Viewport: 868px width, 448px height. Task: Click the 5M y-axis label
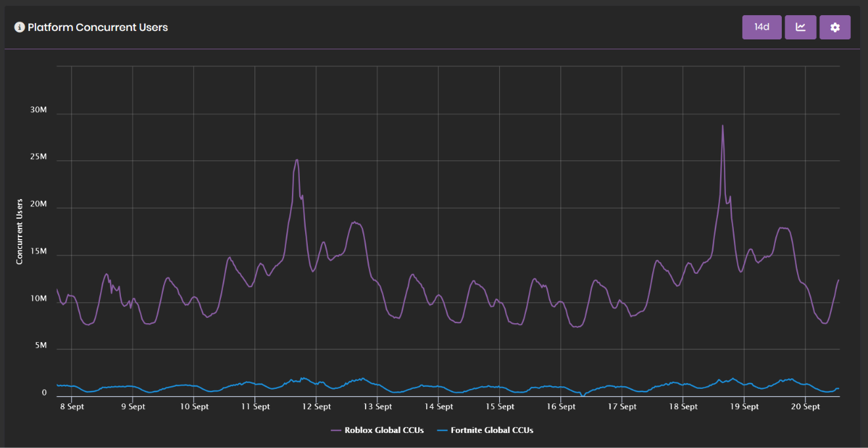pos(40,346)
